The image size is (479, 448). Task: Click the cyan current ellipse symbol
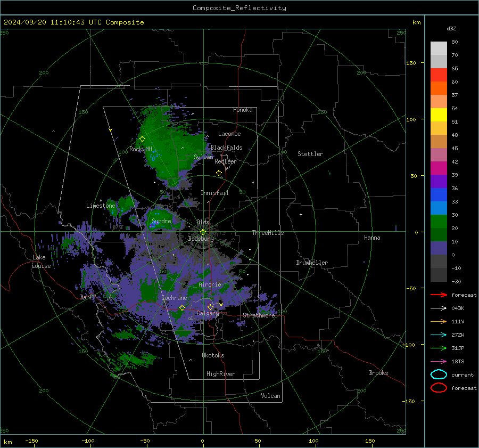439,374
